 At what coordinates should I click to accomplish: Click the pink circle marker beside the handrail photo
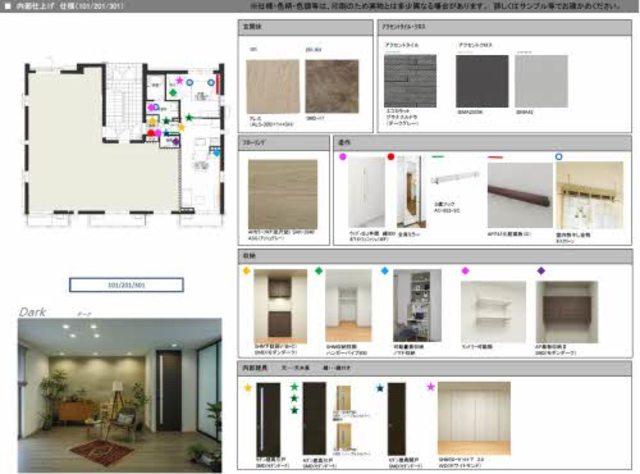[342, 157]
